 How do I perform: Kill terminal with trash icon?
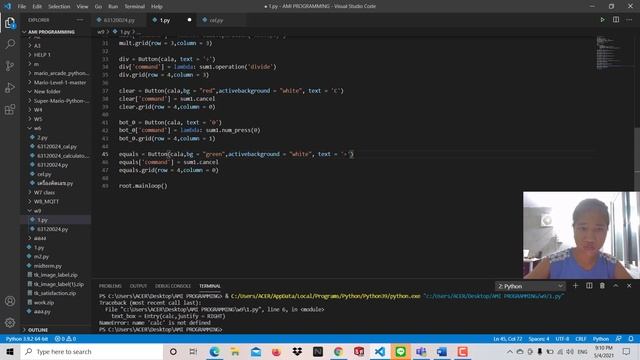point(602,286)
